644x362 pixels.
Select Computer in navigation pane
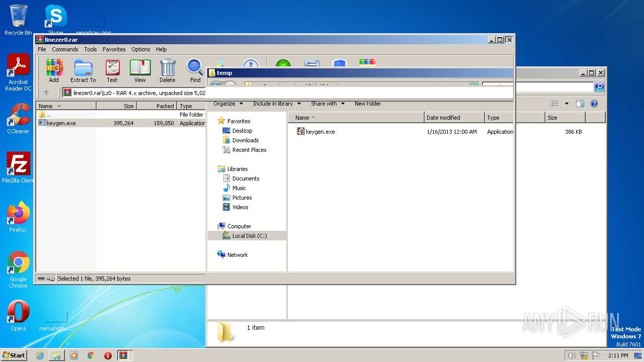[234, 226]
